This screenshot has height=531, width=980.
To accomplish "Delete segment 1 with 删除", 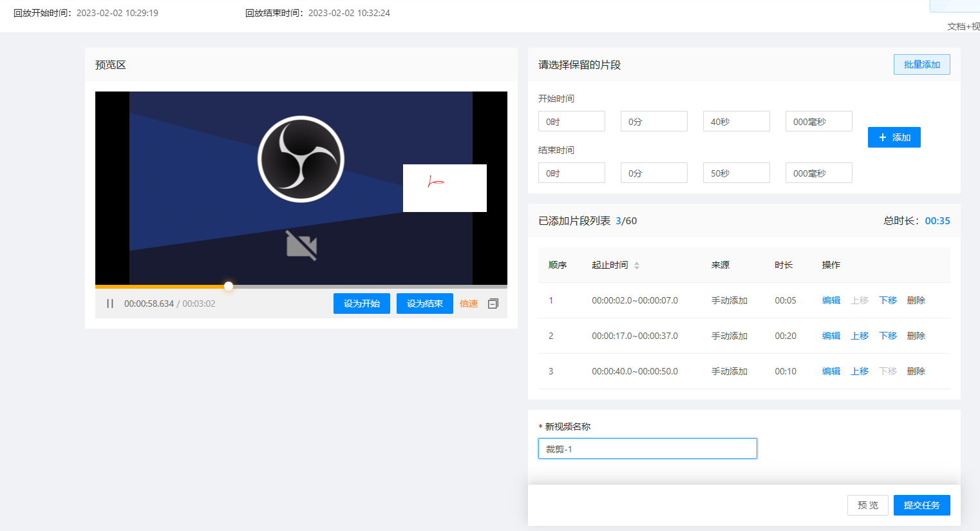I will [x=916, y=300].
